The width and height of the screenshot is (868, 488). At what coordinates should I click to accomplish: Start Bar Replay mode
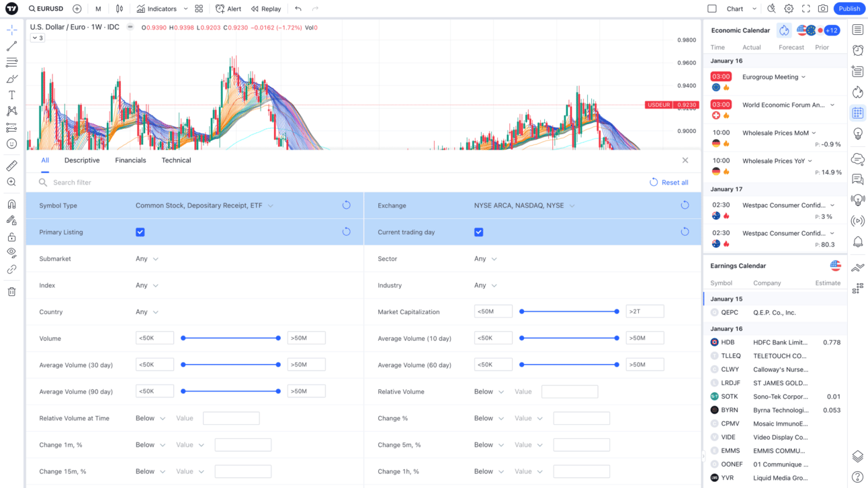click(266, 9)
